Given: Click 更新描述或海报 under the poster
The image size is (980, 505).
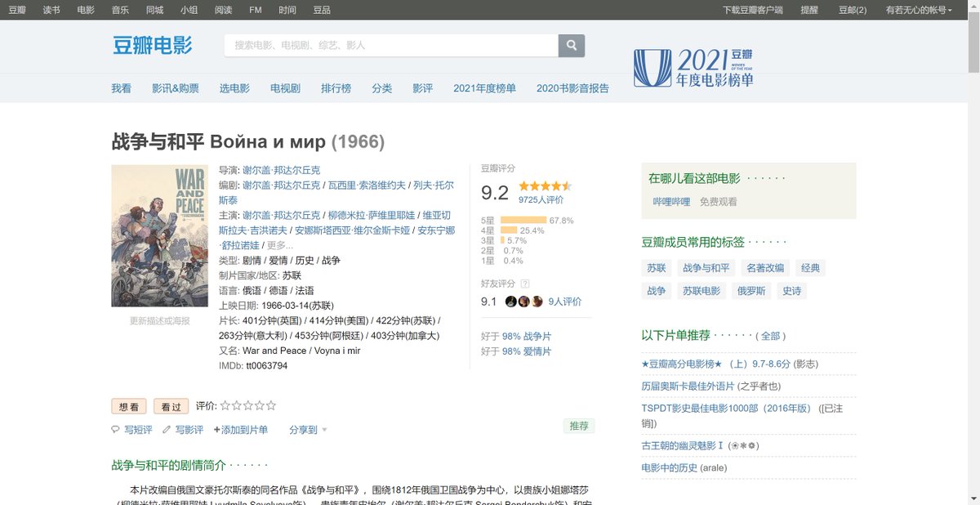Looking at the screenshot, I should (x=159, y=321).
